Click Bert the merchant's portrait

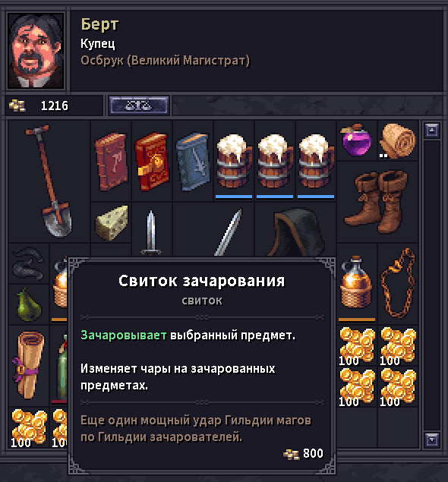click(36, 51)
